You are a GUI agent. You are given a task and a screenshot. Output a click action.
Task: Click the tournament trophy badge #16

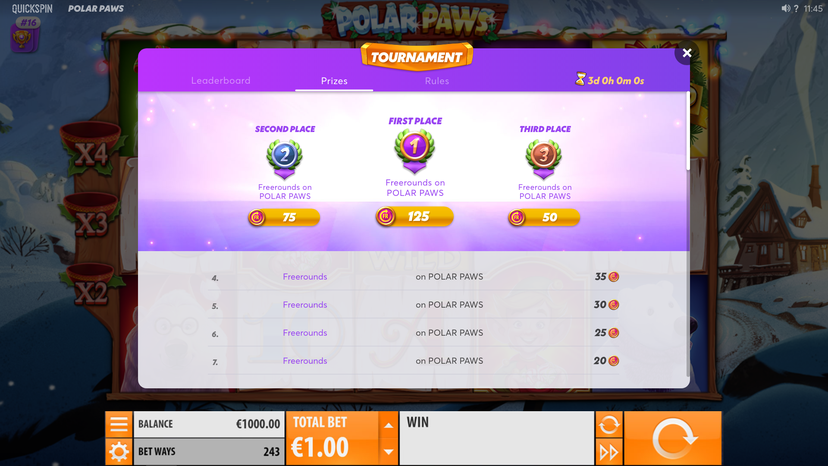click(x=25, y=35)
